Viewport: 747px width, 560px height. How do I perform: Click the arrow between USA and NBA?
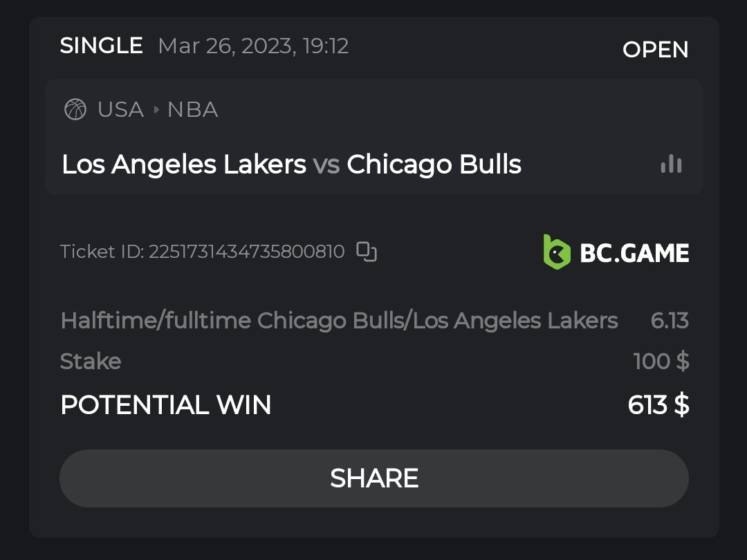pos(156,110)
